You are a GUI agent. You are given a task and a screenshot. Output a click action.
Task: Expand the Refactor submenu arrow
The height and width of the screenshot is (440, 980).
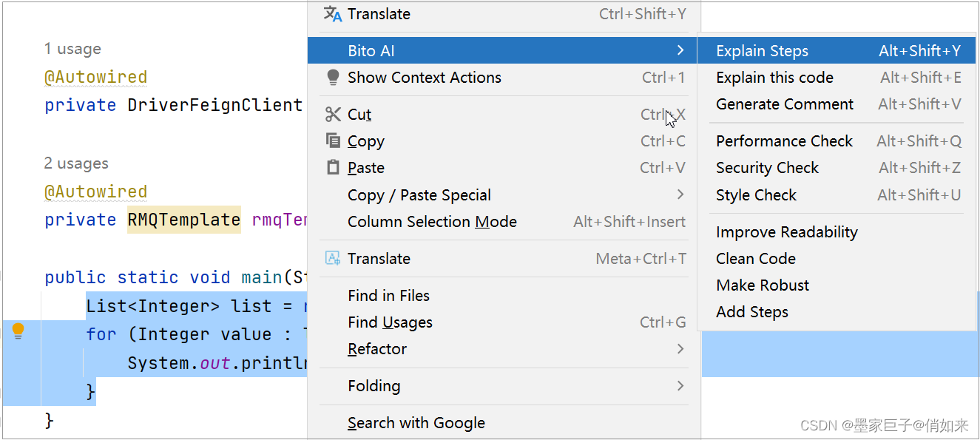tap(680, 349)
